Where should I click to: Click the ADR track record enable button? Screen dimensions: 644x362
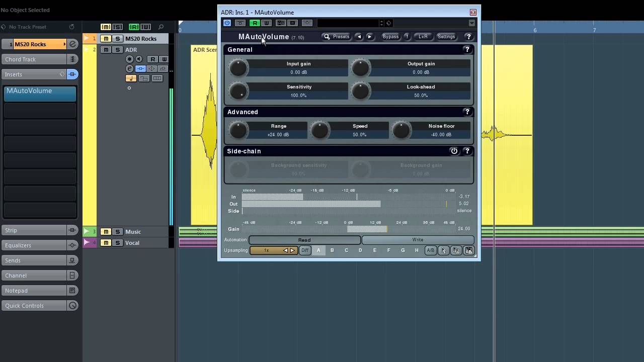(129, 59)
